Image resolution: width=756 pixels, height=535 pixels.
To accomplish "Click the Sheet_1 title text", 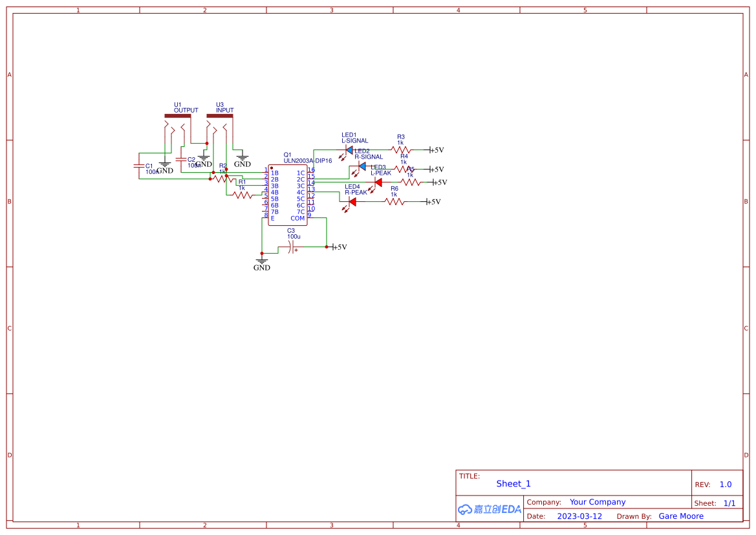I will click(513, 483).
